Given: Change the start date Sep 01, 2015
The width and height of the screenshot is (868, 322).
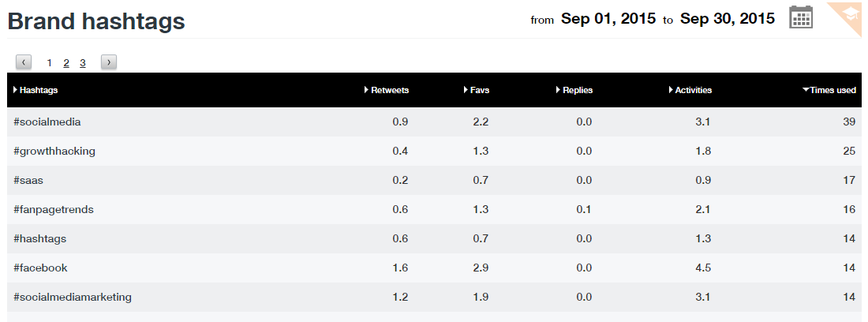Looking at the screenshot, I should pyautogui.click(x=608, y=18).
